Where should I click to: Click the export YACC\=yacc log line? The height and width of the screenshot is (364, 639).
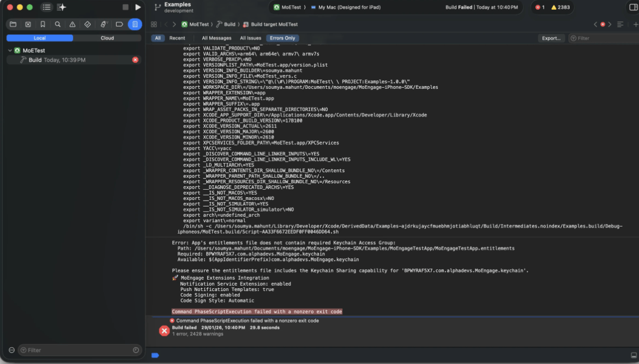(207, 148)
